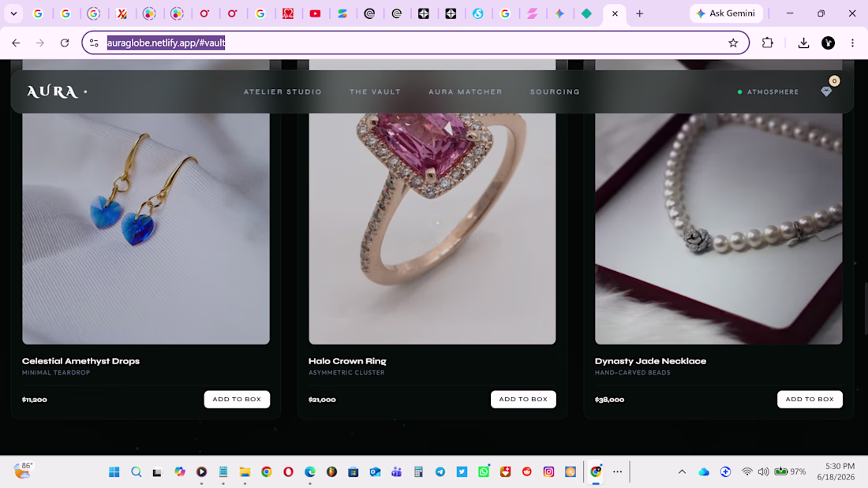Open a new browser tab
The height and width of the screenshot is (488, 868).
point(639,13)
